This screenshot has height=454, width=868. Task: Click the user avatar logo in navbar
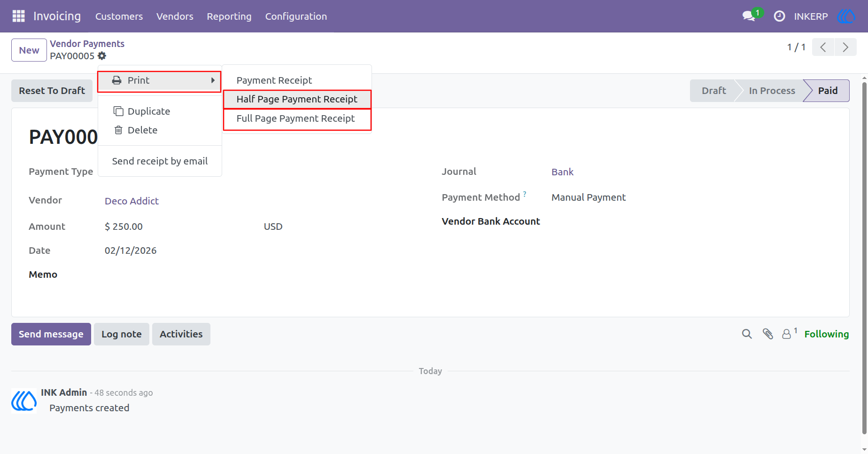(846, 16)
